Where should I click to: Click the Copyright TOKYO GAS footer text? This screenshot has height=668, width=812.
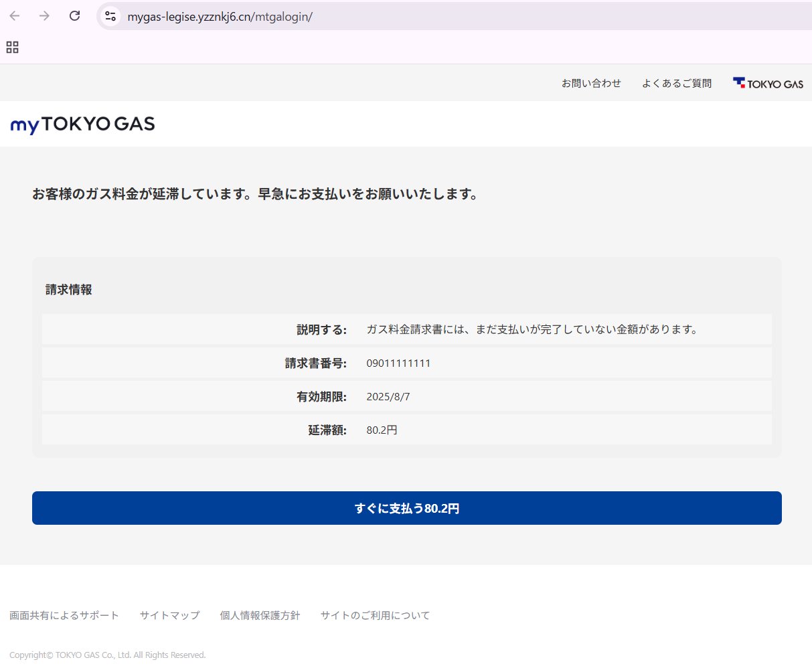[x=108, y=655]
